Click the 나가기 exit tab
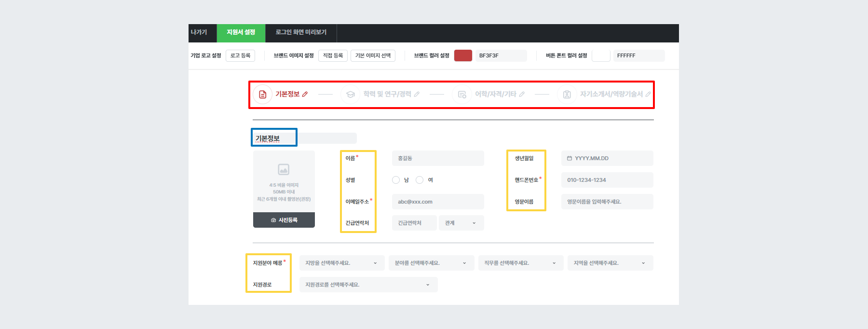 pos(199,32)
